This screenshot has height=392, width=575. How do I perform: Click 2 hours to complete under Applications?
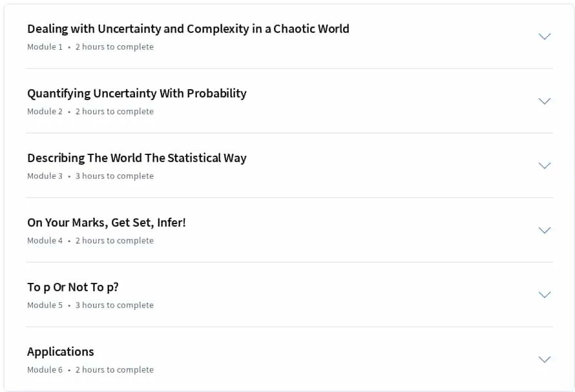(114, 369)
